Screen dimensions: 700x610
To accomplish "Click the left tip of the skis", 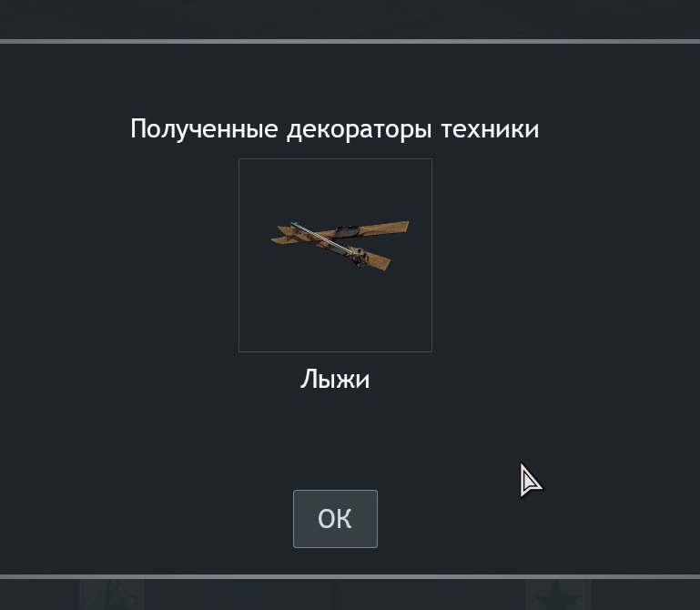I will (279, 235).
